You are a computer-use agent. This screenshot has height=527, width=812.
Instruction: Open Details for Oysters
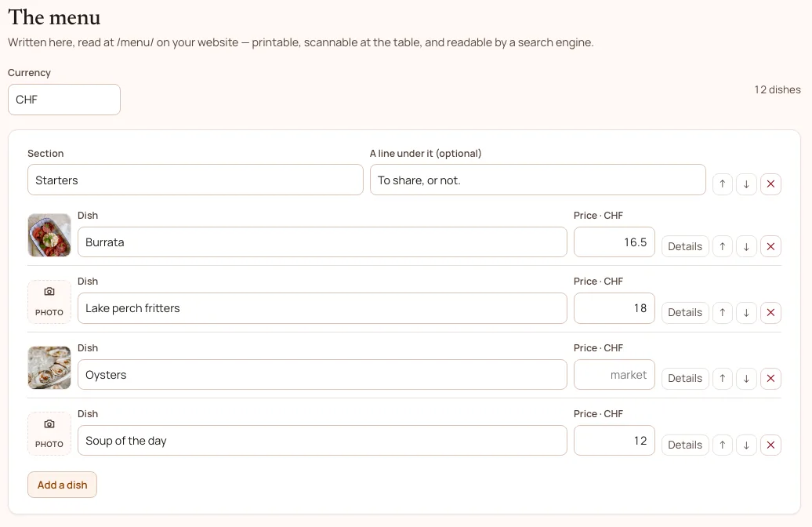[685, 379]
